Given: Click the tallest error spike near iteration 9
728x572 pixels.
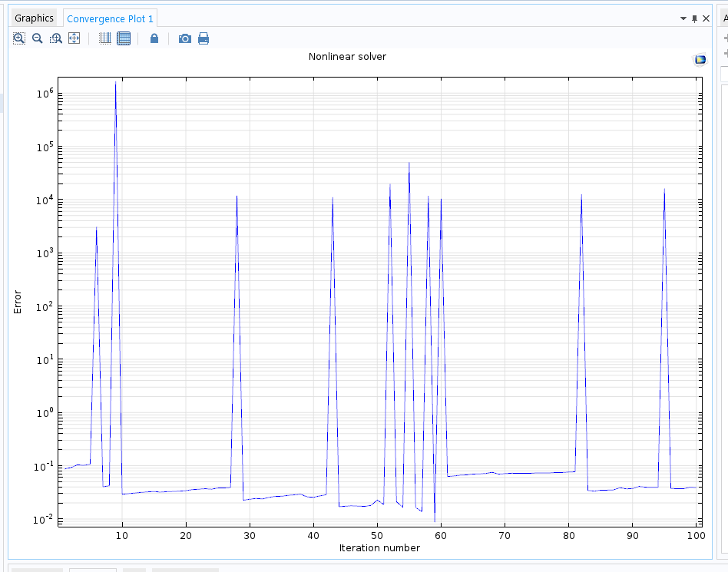Looking at the screenshot, I should click(115, 83).
